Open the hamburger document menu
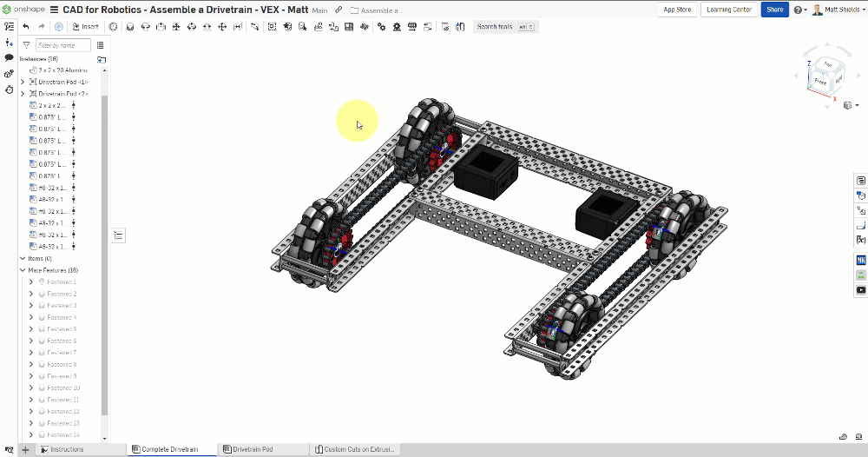 (55, 10)
